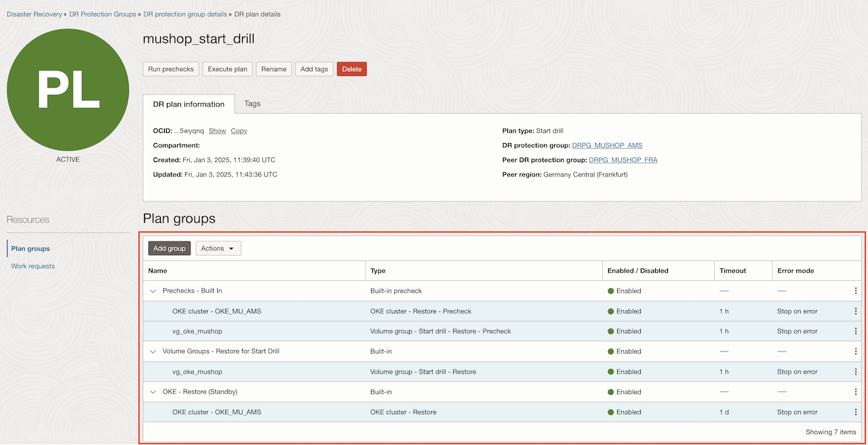This screenshot has height=445, width=868.
Task: Switch to the Tags tab
Action: [x=252, y=104]
